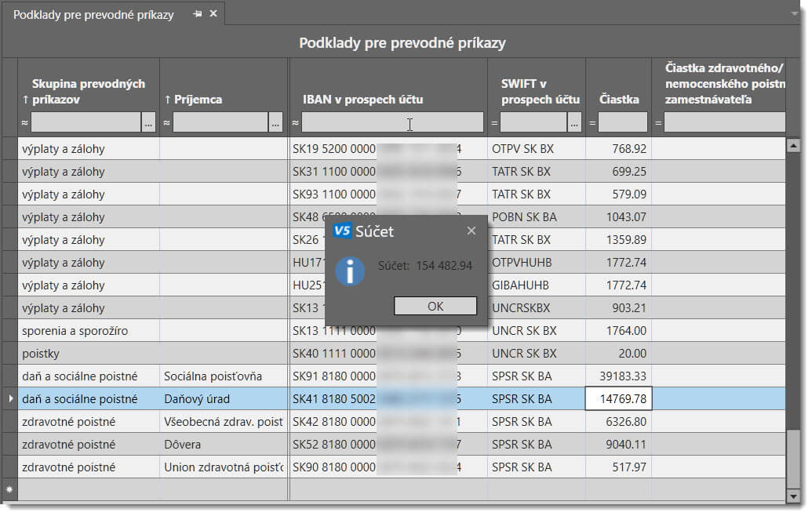
Task: Select the GIBAHUHB SWIFT cell
Action: click(537, 285)
